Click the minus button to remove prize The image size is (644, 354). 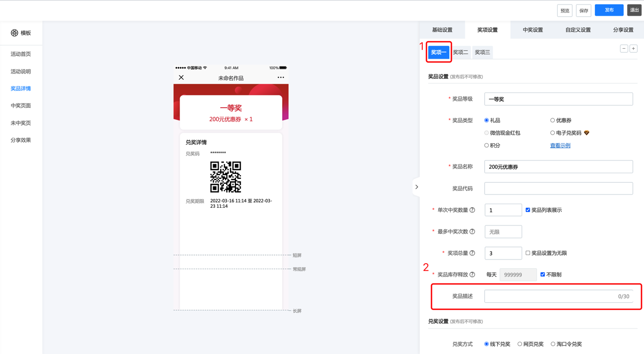[x=624, y=49]
